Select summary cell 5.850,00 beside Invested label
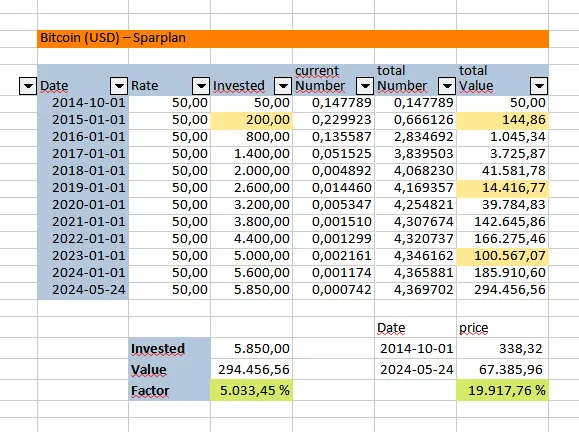Screen dimensions: 579x432 [x=251, y=348]
